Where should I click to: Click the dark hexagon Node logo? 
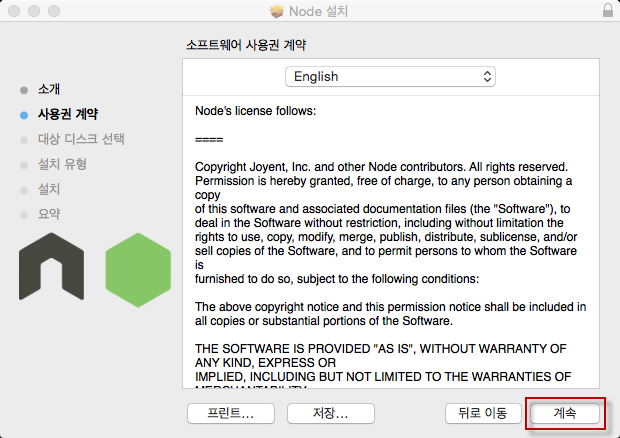click(53, 269)
